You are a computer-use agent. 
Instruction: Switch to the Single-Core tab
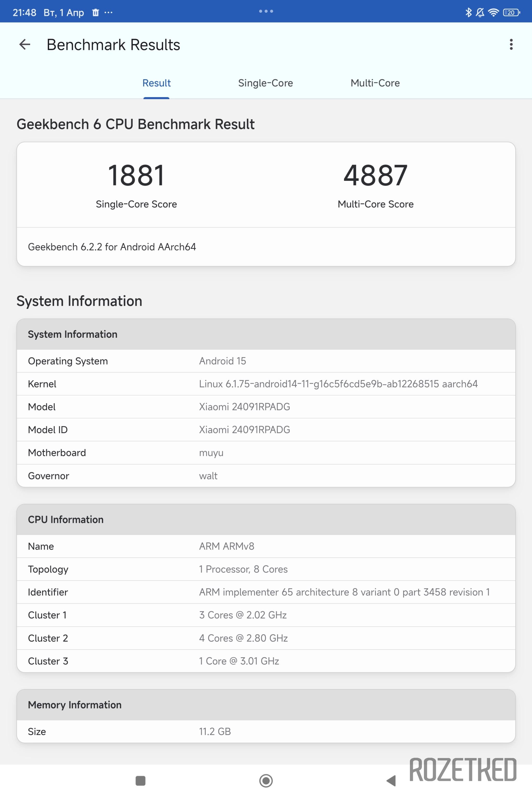point(266,83)
